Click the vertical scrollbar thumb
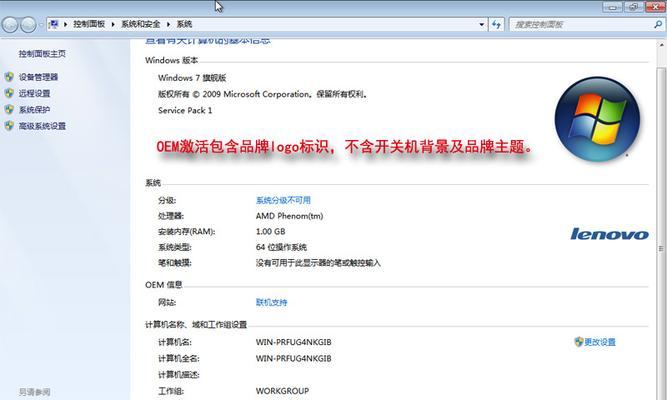This screenshot has height=400, width=667. (661, 248)
